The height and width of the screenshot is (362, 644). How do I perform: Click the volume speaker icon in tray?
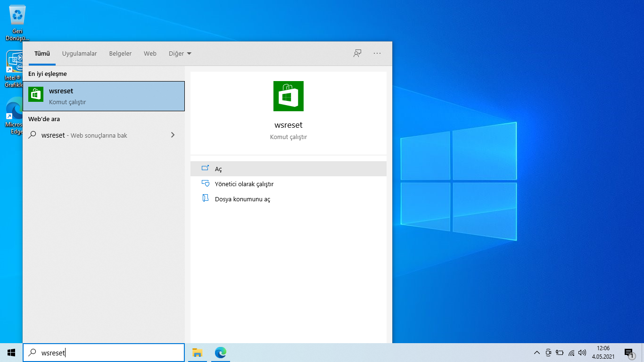[x=582, y=353]
